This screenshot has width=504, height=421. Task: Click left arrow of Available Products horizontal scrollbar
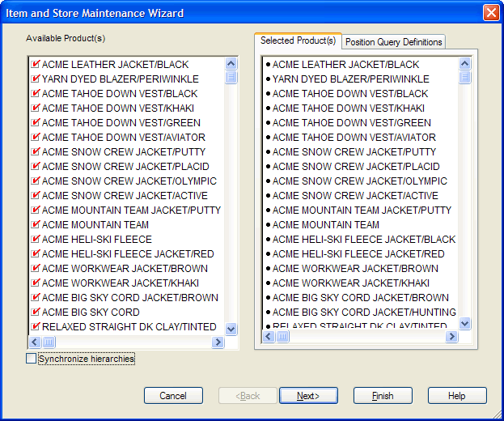click(35, 342)
